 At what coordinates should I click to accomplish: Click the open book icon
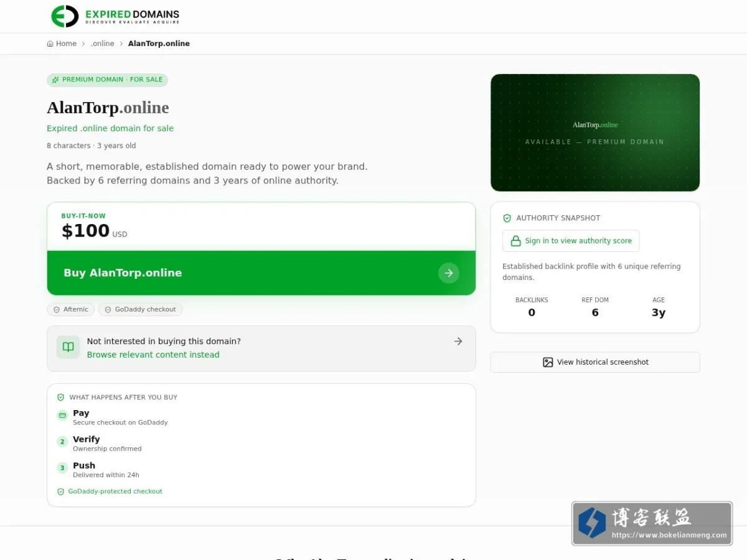point(68,347)
